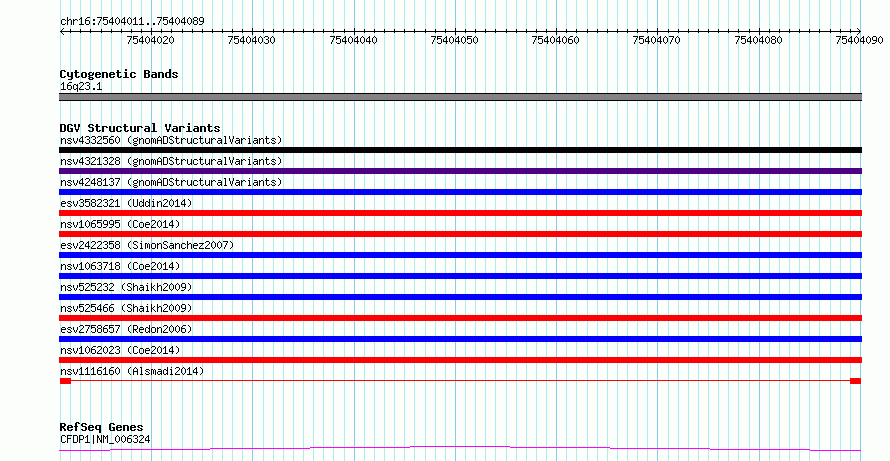Click the Cytogenetic Bands track title
This screenshot has width=890, height=461.
tap(119, 74)
